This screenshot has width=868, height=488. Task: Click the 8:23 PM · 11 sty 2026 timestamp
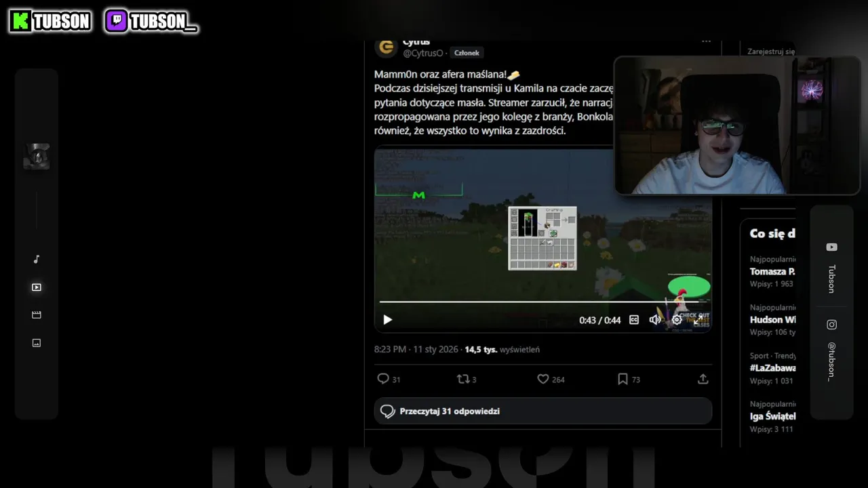[x=416, y=350]
